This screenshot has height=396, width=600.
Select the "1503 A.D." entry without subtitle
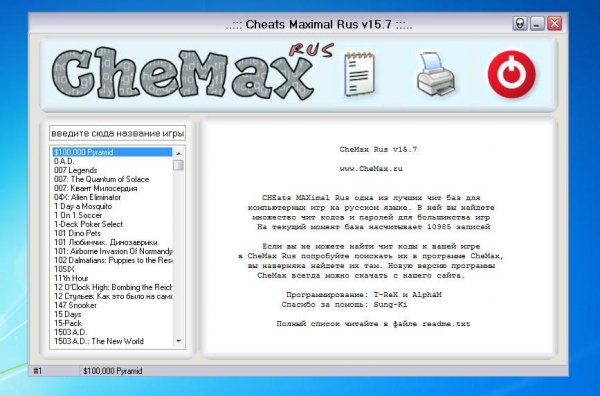pyautogui.click(x=112, y=332)
